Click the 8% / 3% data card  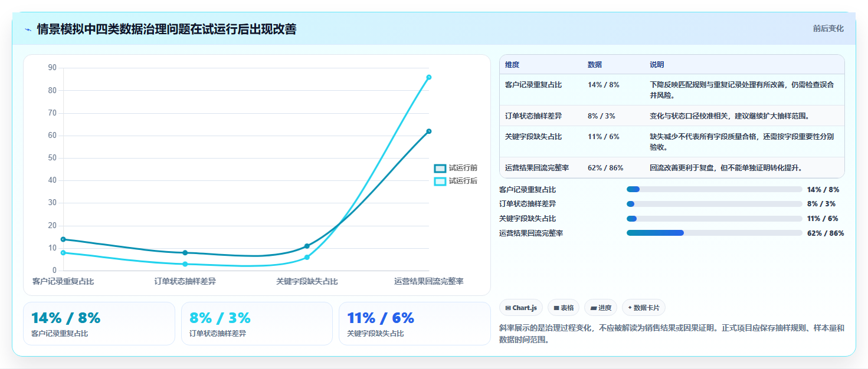(257, 324)
